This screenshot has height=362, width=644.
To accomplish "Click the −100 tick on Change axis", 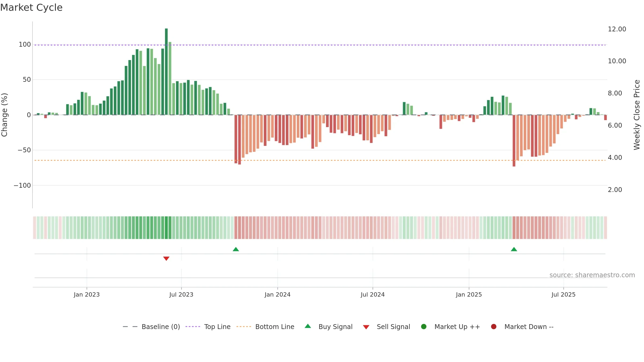I will pyautogui.click(x=22, y=186).
